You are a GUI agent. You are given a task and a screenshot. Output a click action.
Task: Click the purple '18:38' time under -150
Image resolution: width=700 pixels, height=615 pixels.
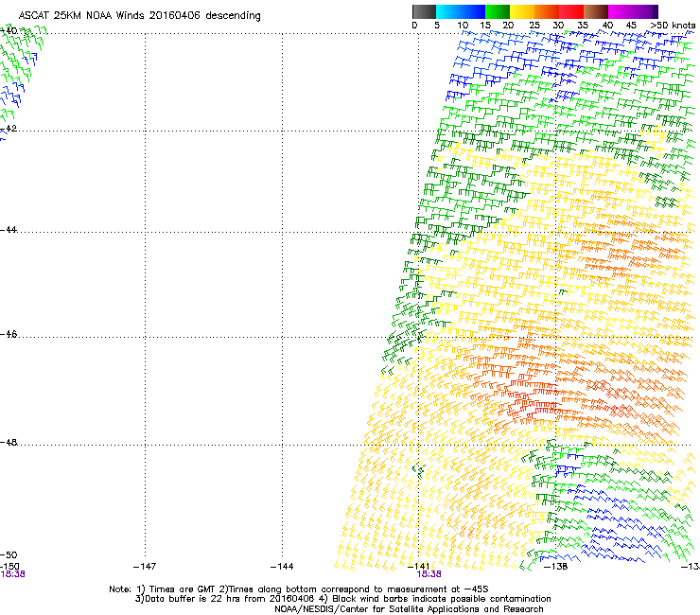pyautogui.click(x=12, y=574)
